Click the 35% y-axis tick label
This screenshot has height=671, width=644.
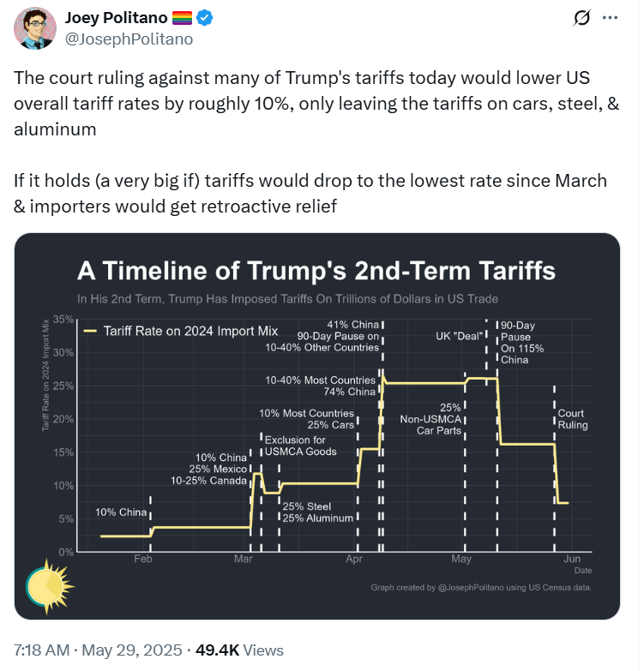point(64,319)
